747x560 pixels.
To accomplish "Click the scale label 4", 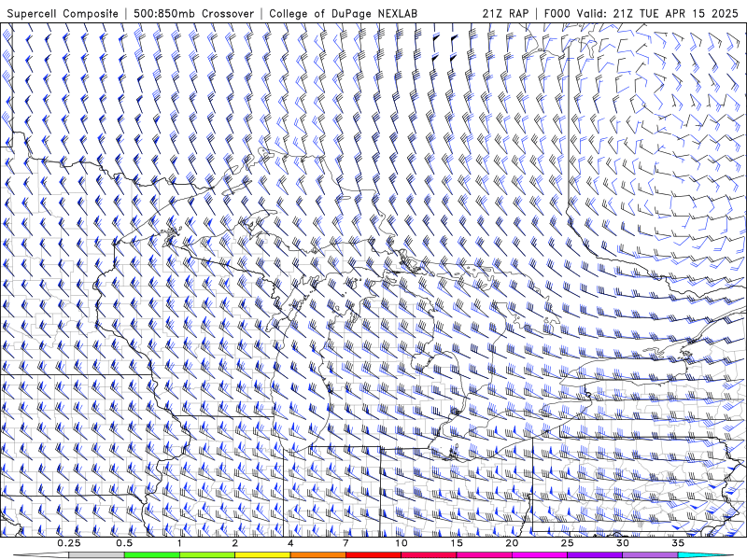I will (290, 543).
